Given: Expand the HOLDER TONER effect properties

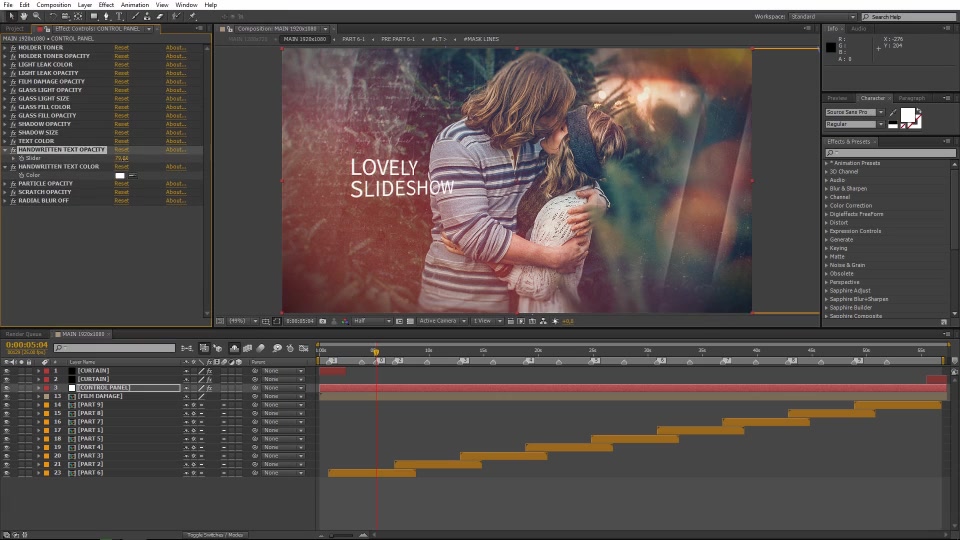Looking at the screenshot, I should pyautogui.click(x=6, y=47).
